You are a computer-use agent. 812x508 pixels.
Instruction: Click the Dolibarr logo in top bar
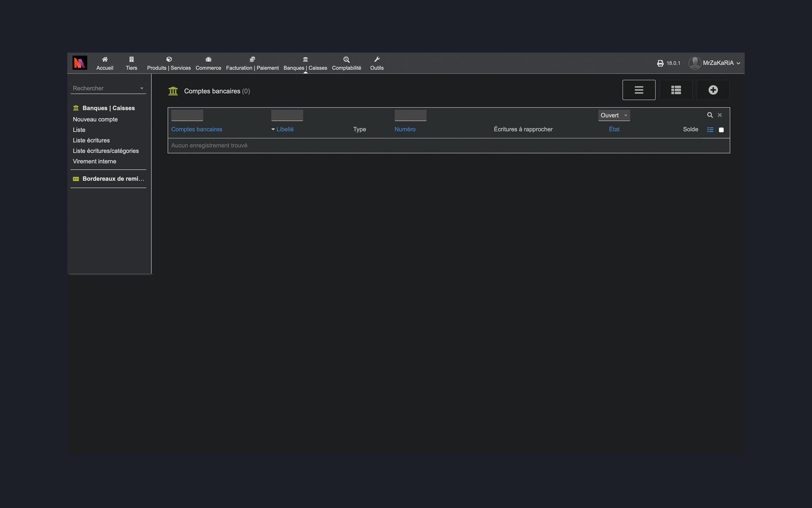click(80, 63)
